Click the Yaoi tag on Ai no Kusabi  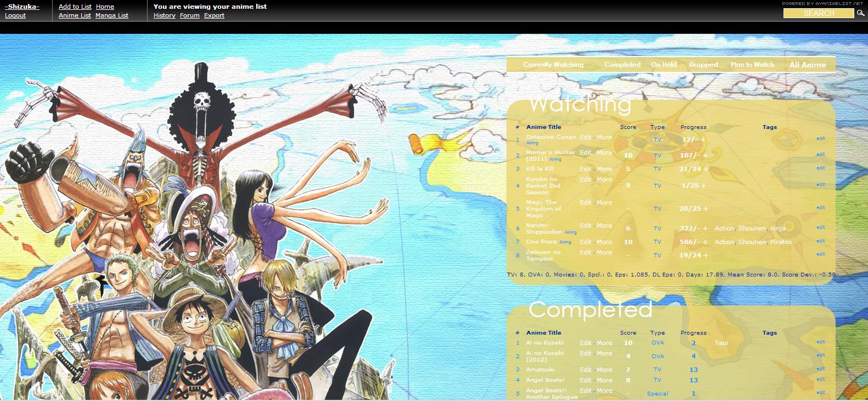coord(721,343)
